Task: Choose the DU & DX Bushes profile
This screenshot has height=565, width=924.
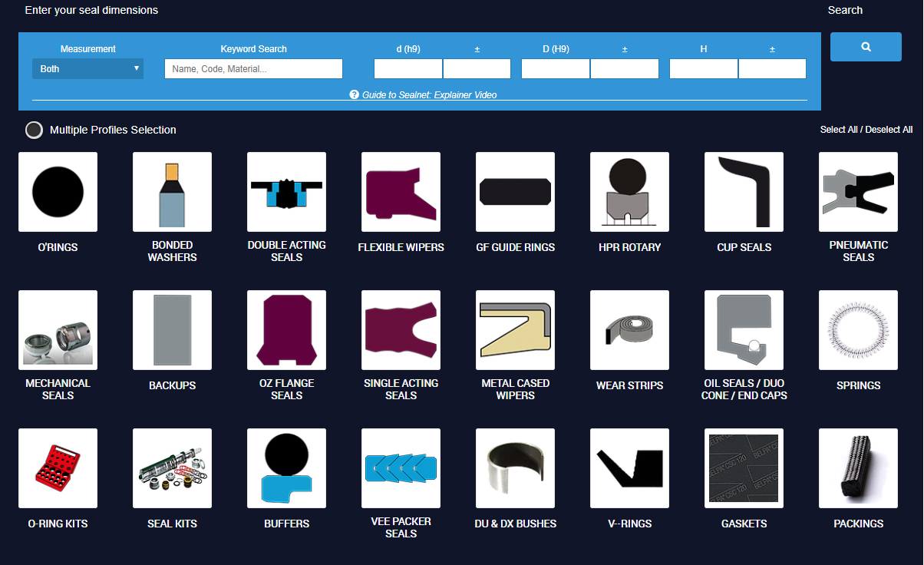Action: [x=515, y=468]
